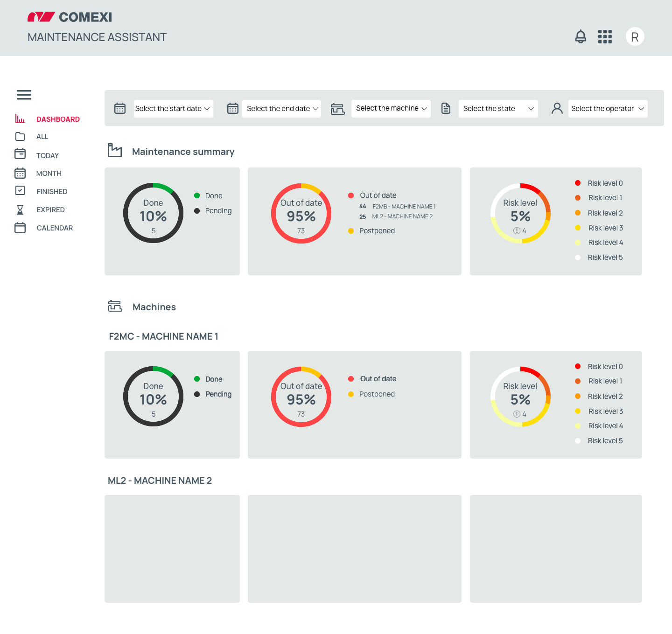Toggle the hamburger sidebar menu
672x634 pixels.
click(x=24, y=95)
